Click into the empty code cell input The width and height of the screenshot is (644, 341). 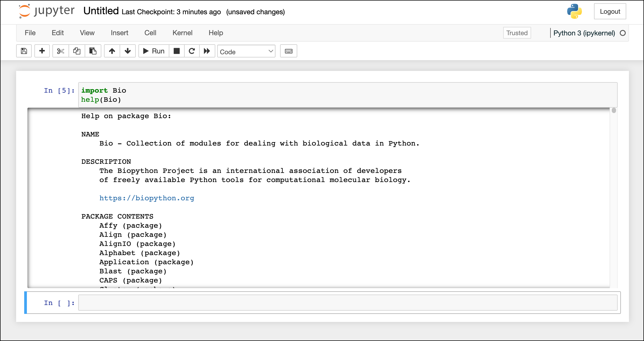pyautogui.click(x=348, y=303)
